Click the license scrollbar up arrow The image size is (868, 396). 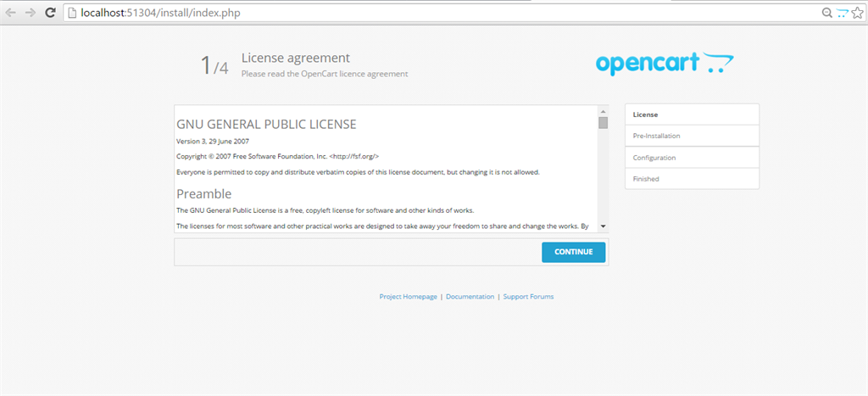coord(603,111)
